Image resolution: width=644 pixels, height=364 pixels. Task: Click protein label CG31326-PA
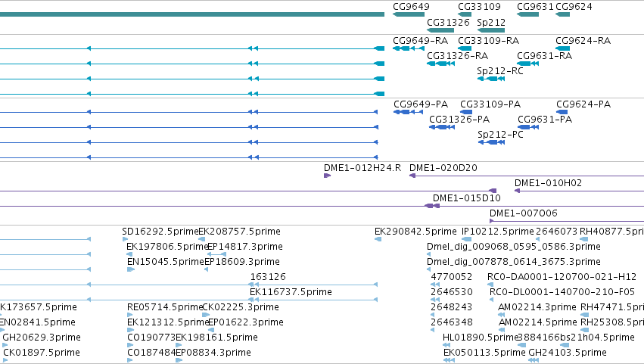[x=459, y=119]
